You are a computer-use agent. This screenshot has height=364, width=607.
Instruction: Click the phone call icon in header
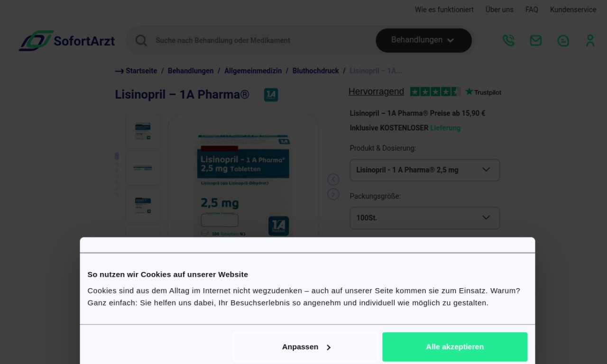[x=508, y=40]
